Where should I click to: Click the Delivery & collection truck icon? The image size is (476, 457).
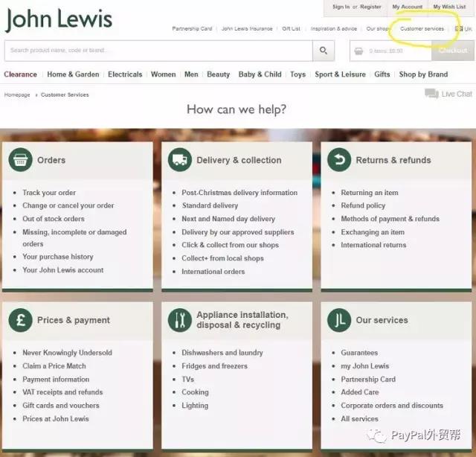pos(180,160)
